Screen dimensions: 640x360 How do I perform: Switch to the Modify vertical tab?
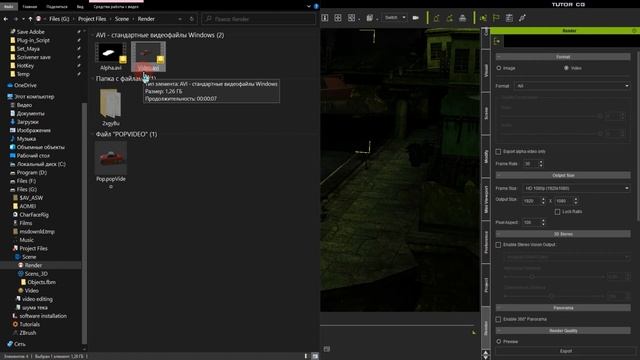click(486, 156)
